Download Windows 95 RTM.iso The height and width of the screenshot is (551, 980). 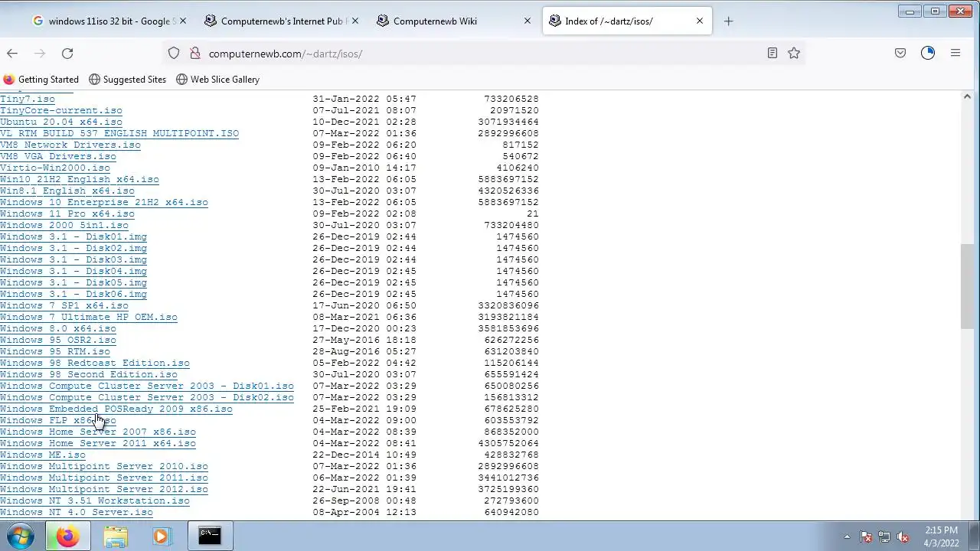pyautogui.click(x=55, y=351)
